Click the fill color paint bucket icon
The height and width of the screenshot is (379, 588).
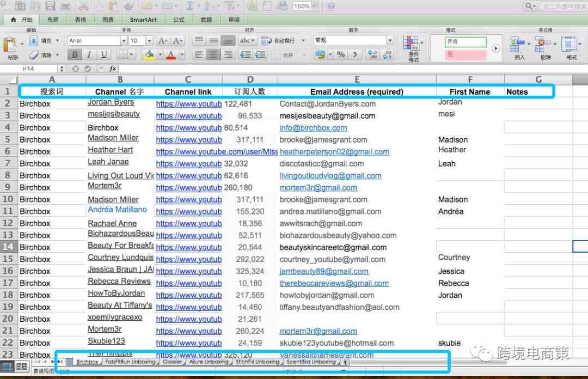(149, 55)
